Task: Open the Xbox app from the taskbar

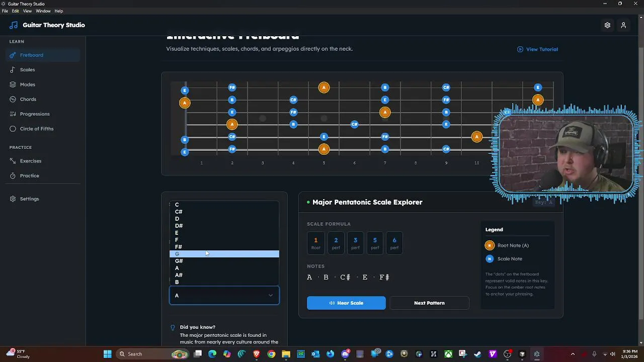Action: (x=448, y=354)
